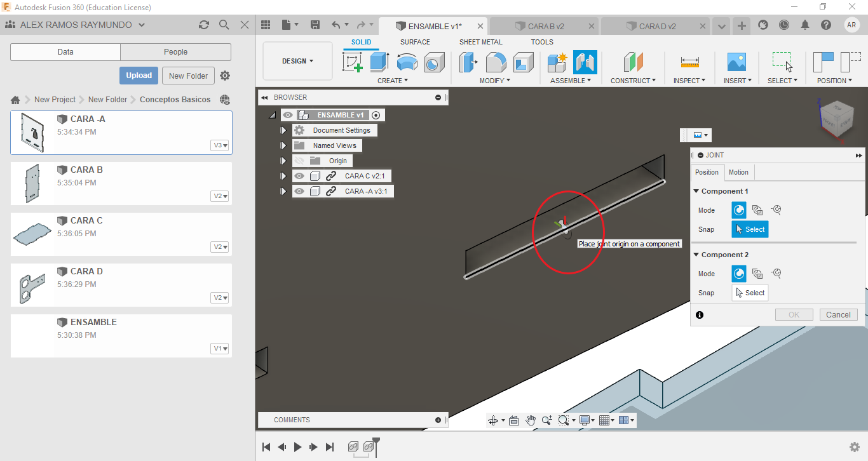Open the data panel grid icon
Image resolution: width=868 pixels, height=461 pixels.
point(266,25)
